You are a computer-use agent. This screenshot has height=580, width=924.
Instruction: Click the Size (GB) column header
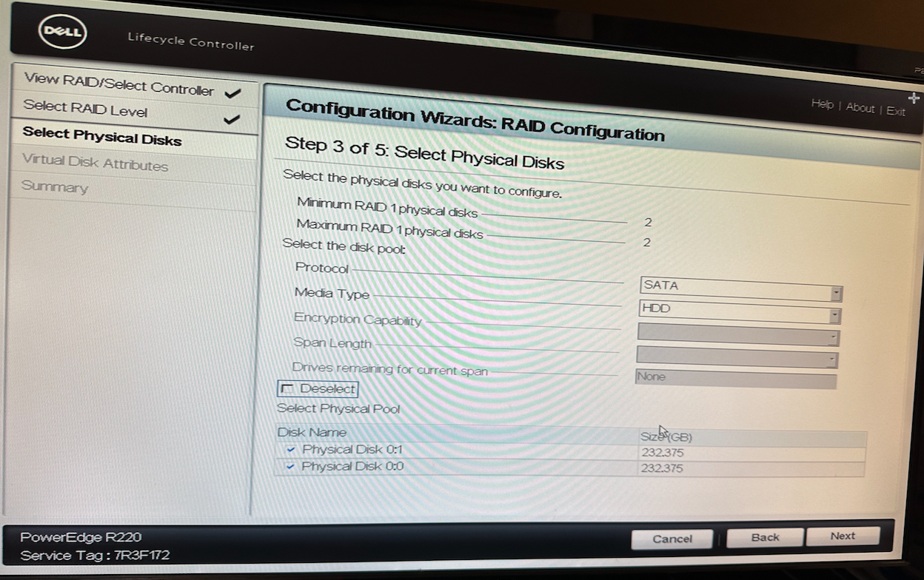tap(666, 436)
